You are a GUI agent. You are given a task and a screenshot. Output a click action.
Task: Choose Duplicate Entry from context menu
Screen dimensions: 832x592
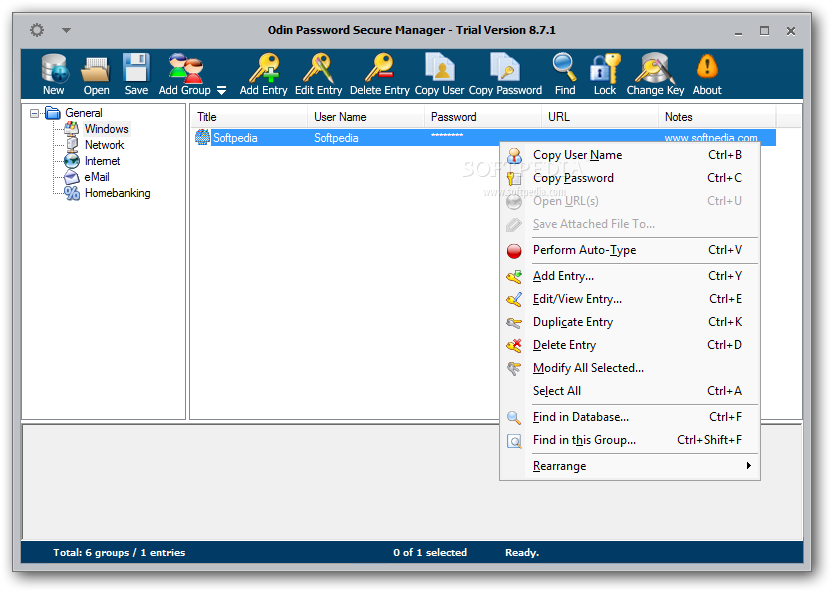point(630,322)
